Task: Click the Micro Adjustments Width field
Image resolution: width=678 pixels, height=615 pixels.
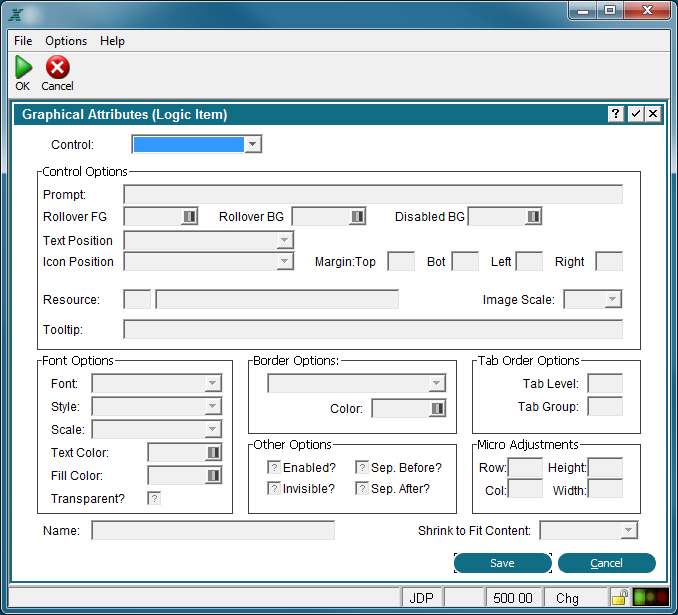Action: click(605, 489)
